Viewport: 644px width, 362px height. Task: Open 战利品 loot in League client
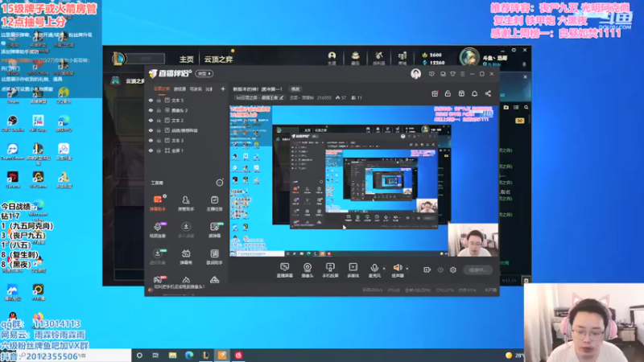point(378,58)
